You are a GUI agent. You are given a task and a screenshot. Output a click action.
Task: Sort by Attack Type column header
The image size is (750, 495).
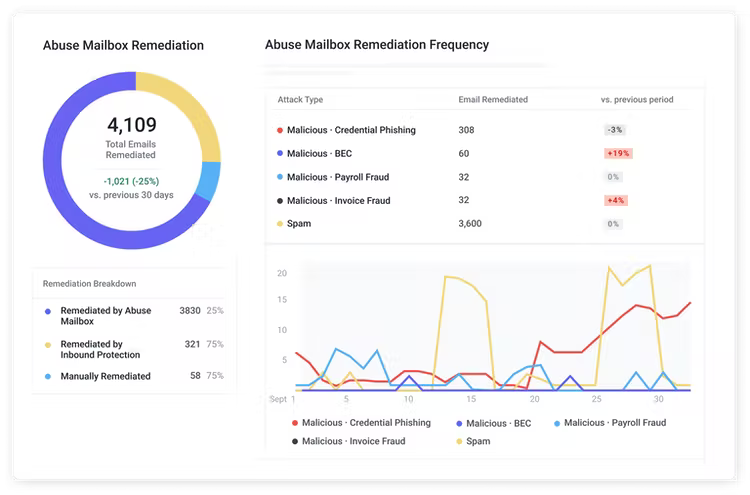tap(300, 100)
